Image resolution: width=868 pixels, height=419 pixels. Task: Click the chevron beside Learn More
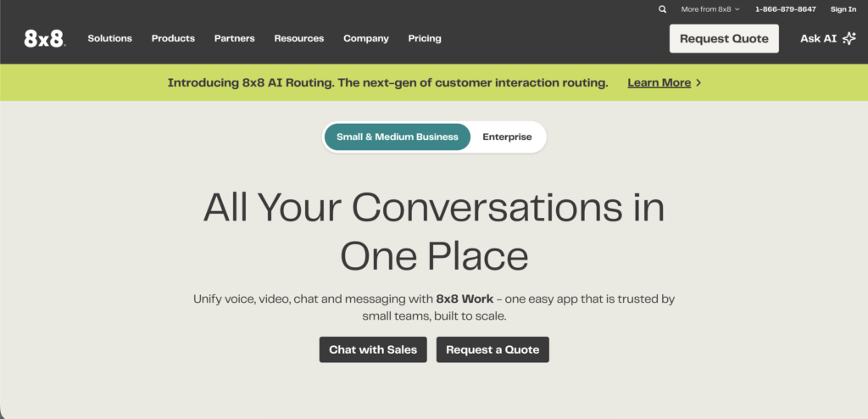pos(698,82)
